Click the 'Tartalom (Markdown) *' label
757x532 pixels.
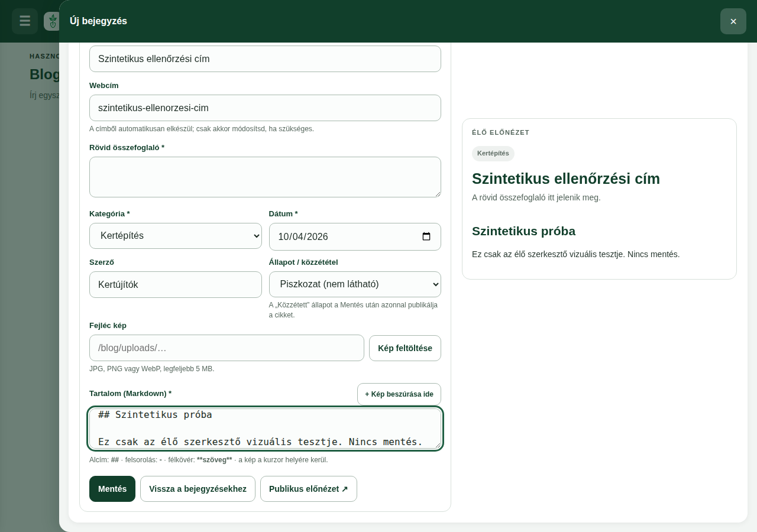pyautogui.click(x=131, y=394)
